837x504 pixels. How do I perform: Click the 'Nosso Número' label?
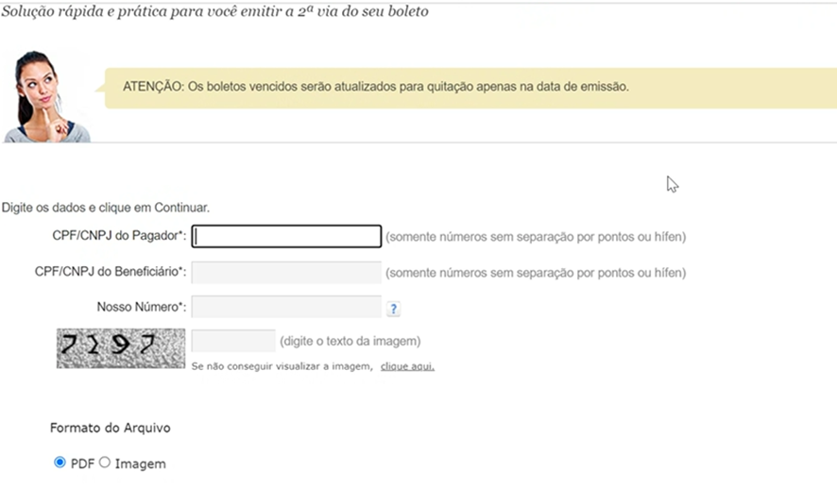[x=142, y=307]
